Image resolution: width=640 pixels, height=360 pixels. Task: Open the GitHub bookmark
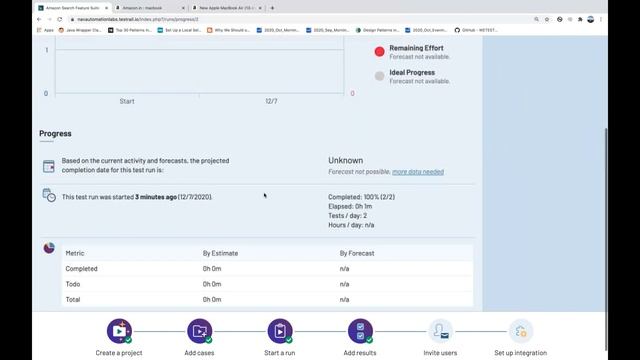[x=476, y=30]
